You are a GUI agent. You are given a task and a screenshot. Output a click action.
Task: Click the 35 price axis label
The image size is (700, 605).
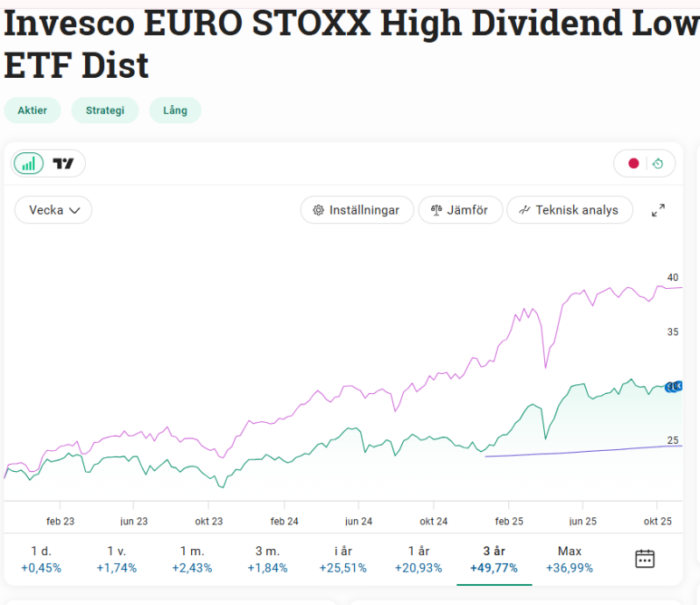(673, 332)
